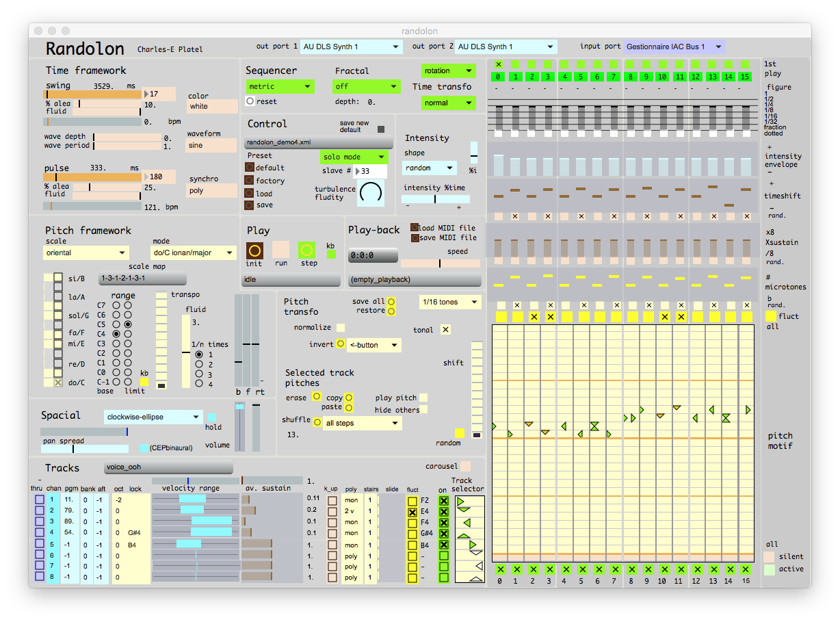Open the input port dropdown
The height and width of the screenshot is (622, 840).
674,47
